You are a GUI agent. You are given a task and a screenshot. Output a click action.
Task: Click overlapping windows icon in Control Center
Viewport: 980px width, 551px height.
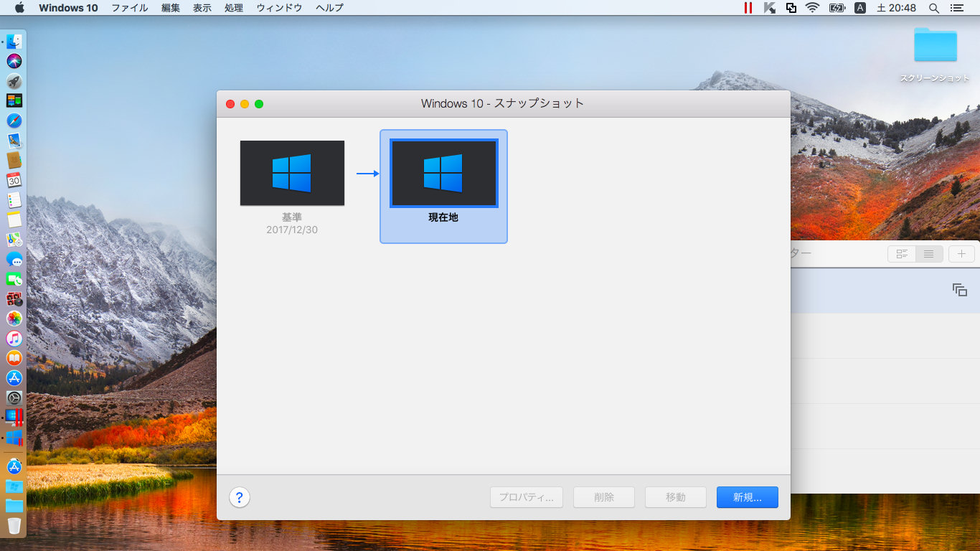(960, 290)
